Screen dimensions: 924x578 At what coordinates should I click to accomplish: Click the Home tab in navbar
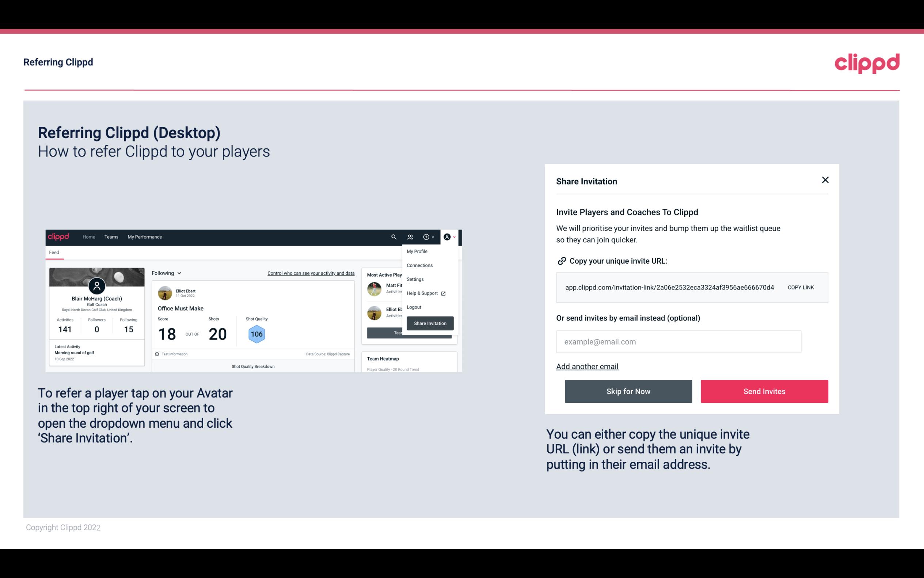tap(89, 237)
